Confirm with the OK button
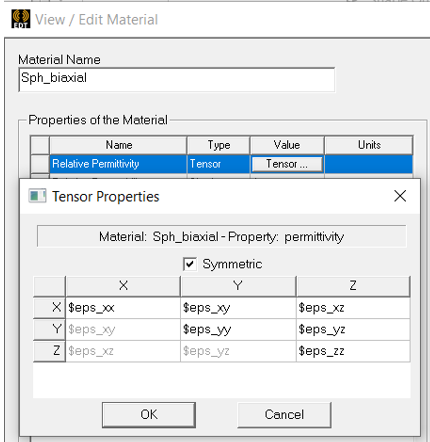430x442 pixels. click(x=149, y=414)
